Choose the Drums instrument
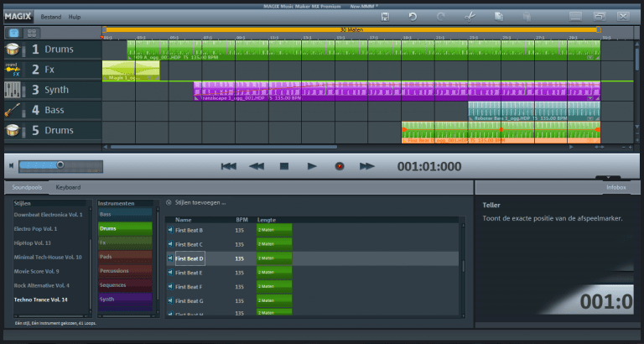Viewport: 644px width, 344px height. [x=125, y=228]
